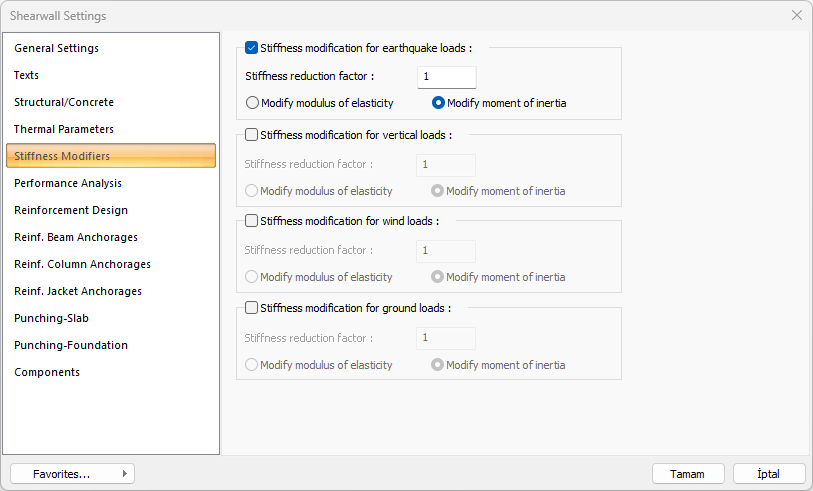The image size is (813, 491).
Task: Switch to the Texts settings page
Action: [x=27, y=75]
